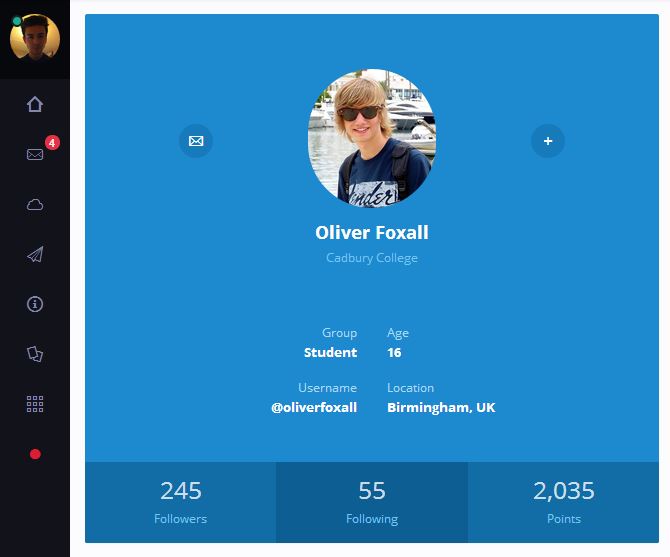The width and height of the screenshot is (670, 557).
Task: Click the cards icon in the sidebar
Action: click(35, 354)
